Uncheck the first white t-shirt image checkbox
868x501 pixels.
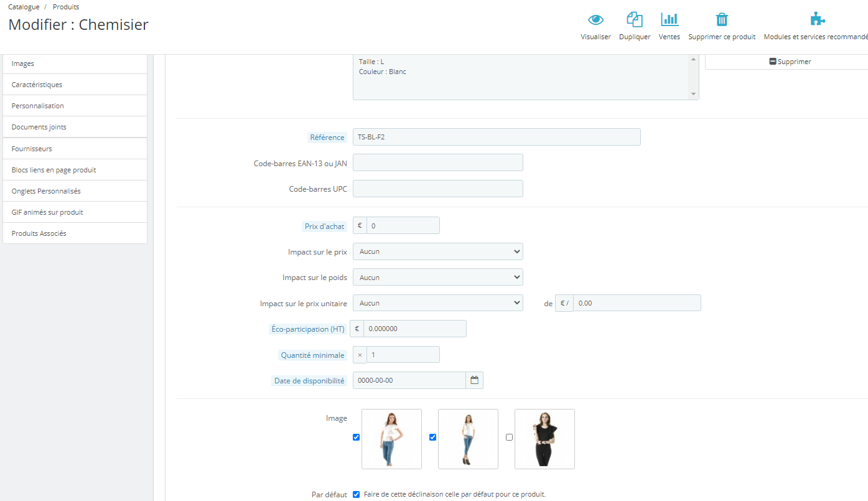357,438
